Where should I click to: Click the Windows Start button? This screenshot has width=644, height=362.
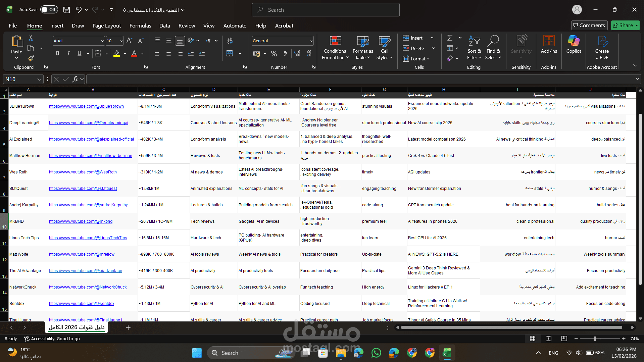(197, 353)
